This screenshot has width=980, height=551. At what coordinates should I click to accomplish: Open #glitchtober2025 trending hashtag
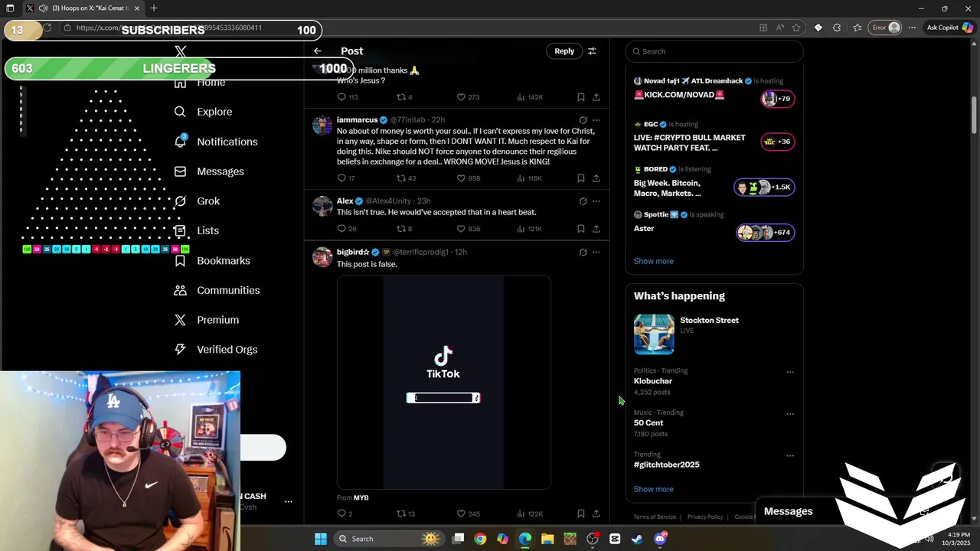click(666, 465)
